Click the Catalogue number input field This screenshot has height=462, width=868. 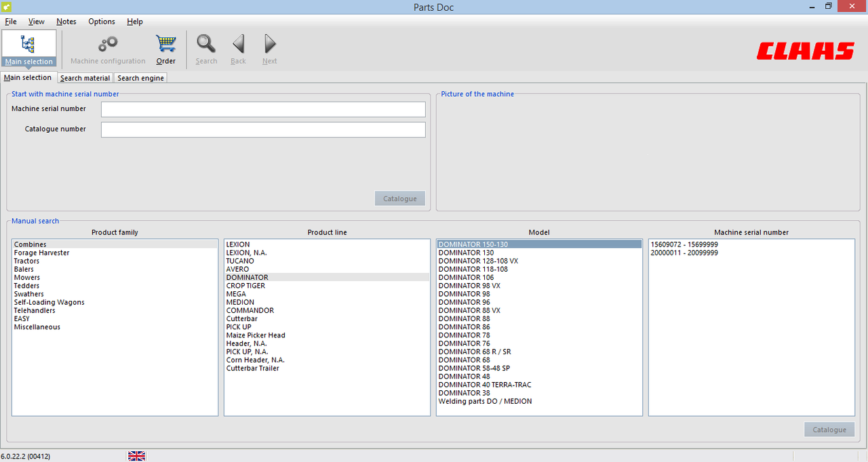[263, 129]
